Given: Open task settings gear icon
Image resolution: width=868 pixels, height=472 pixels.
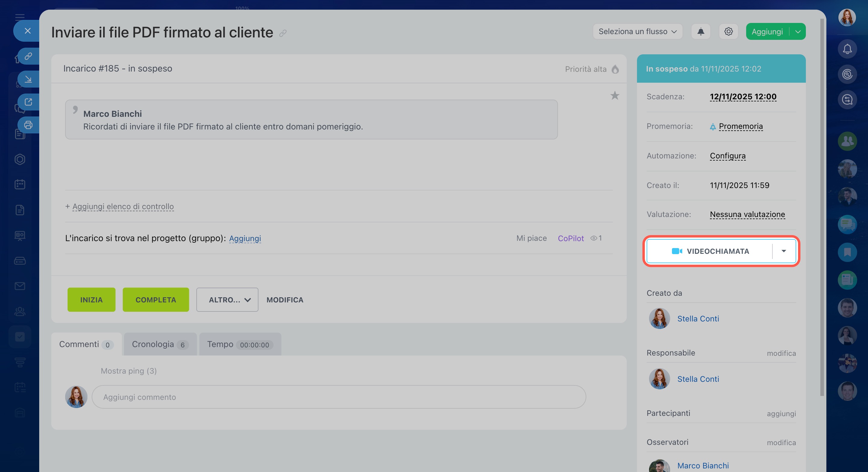Looking at the screenshot, I should (728, 32).
